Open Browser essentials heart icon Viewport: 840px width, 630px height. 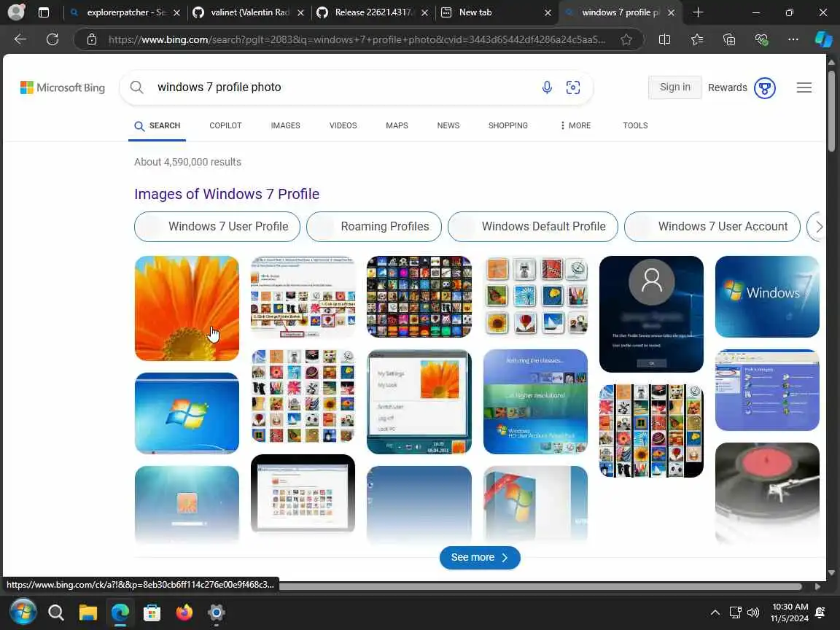[x=761, y=39]
